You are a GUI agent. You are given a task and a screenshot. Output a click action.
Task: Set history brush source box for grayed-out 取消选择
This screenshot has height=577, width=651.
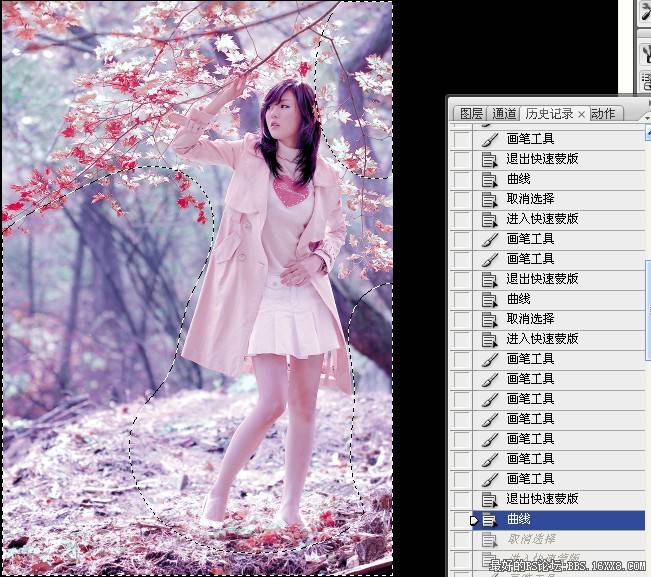[461, 539]
